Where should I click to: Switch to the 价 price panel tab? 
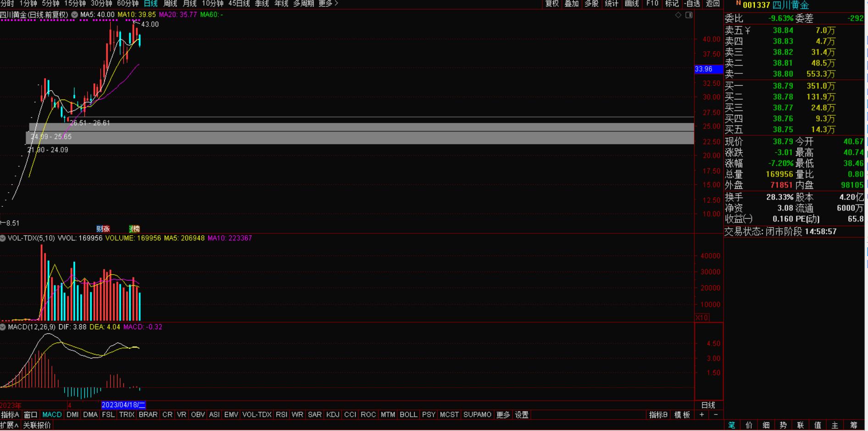(x=749, y=425)
